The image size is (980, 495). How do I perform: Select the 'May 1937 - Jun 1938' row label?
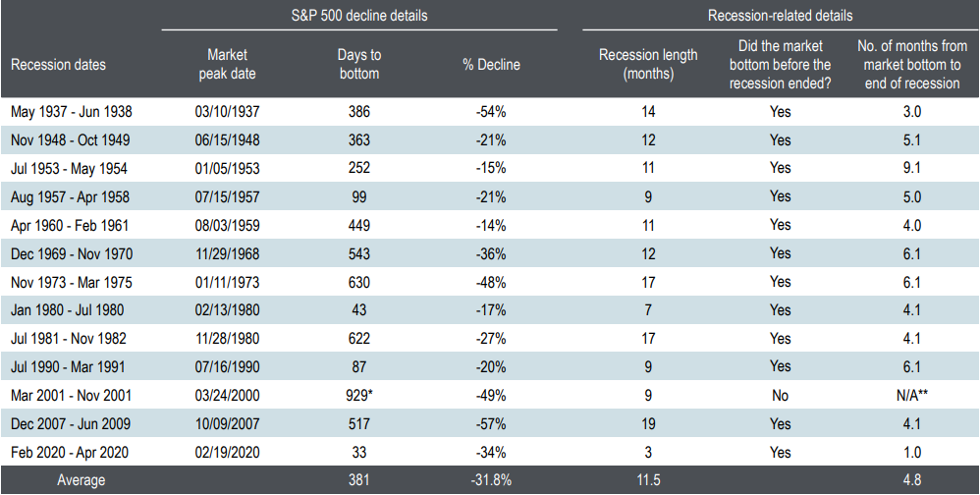click(70, 112)
